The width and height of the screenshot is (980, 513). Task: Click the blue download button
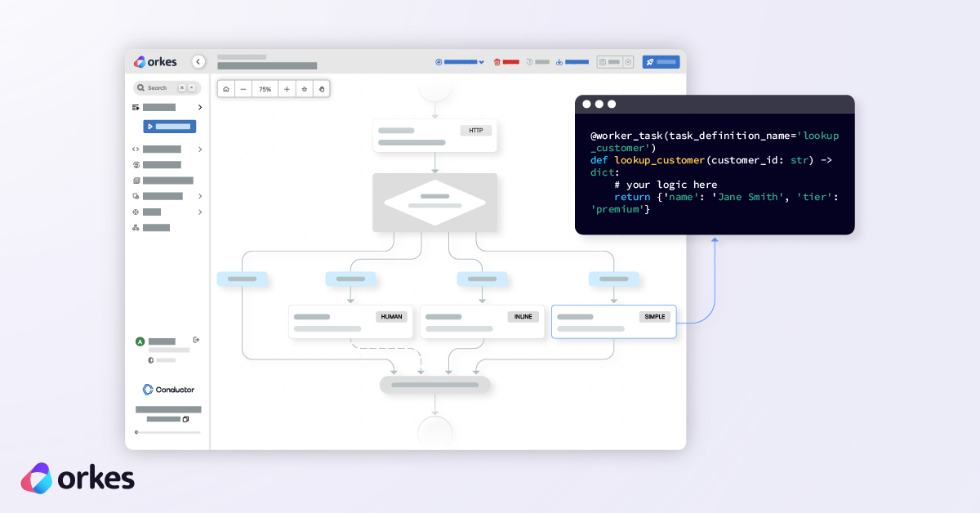click(572, 62)
